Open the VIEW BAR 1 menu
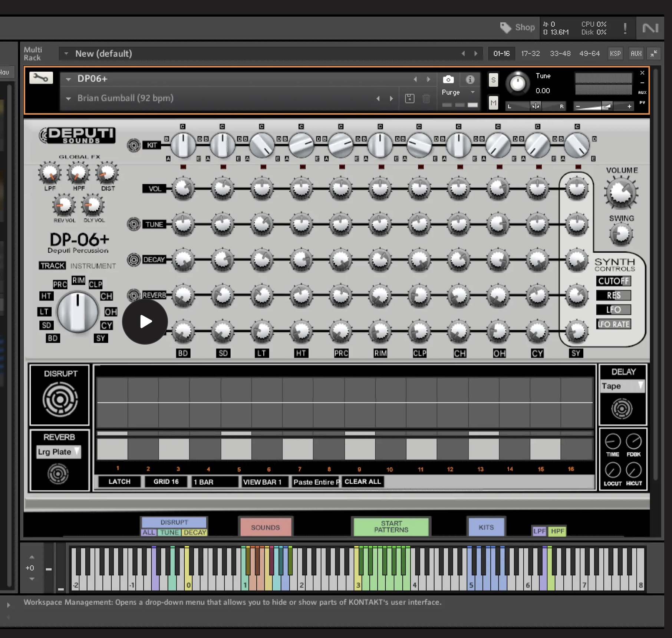The width and height of the screenshot is (672, 638). (x=265, y=482)
